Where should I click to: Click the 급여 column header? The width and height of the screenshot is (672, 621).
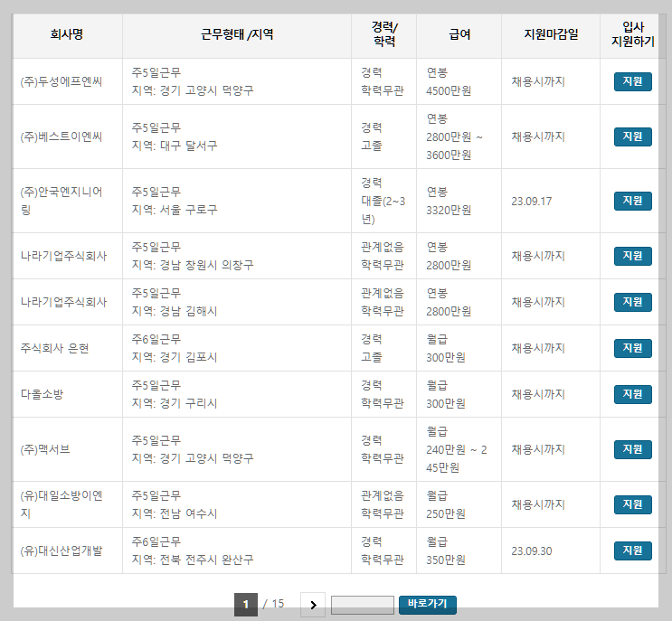(459, 34)
